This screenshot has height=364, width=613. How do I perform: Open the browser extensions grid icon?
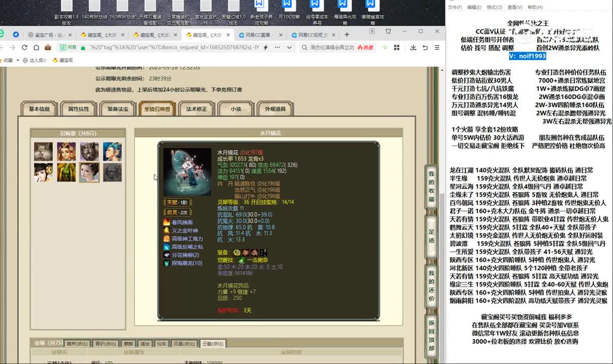pyautogui.click(x=396, y=48)
